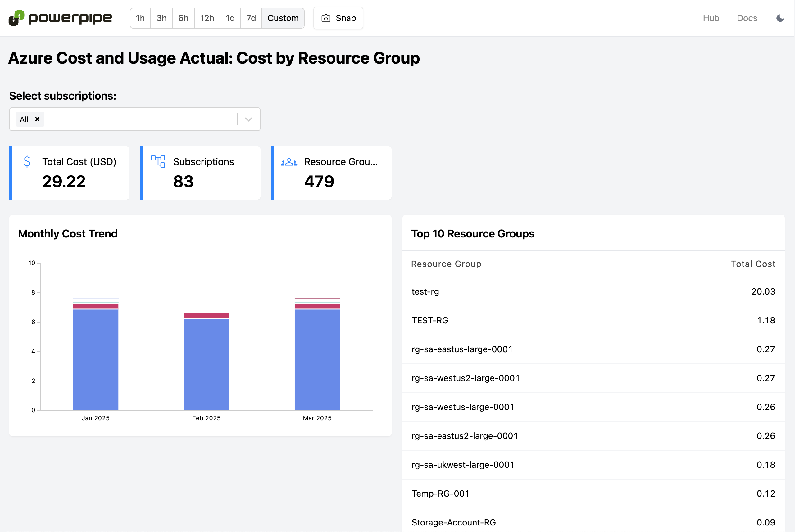The height and width of the screenshot is (532, 795).
Task: Click the camera icon inside the Snap button
Action: tap(325, 18)
